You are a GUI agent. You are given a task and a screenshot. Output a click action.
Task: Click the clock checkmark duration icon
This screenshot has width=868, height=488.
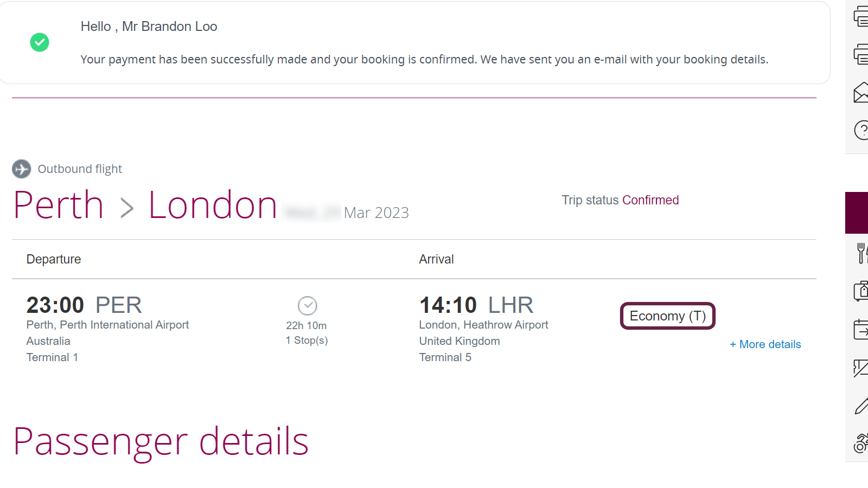[x=308, y=306]
